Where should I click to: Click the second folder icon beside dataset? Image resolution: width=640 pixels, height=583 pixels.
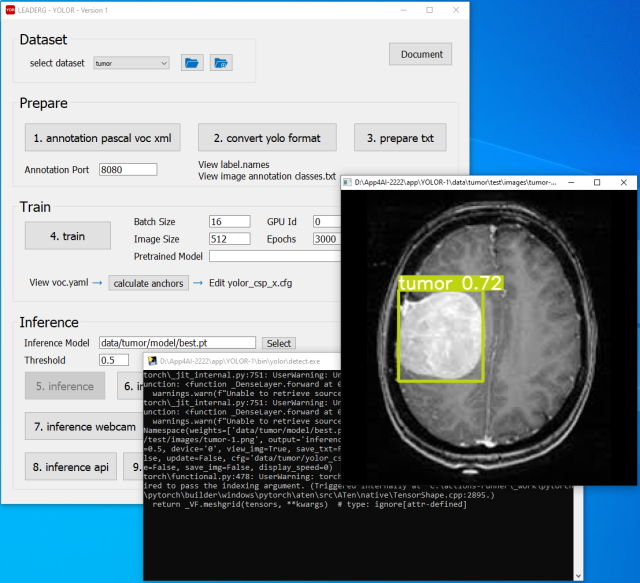(x=220, y=63)
